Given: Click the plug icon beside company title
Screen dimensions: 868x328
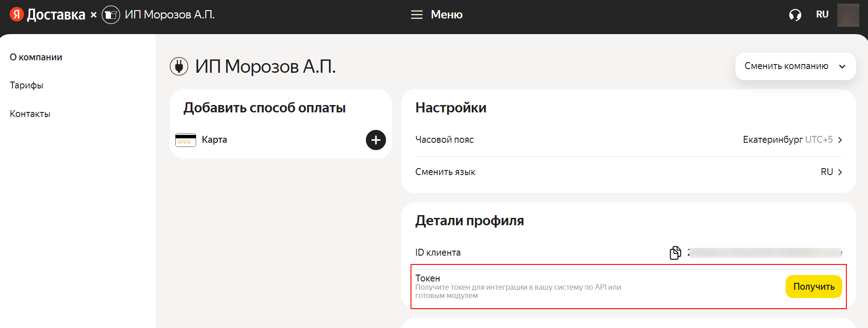Looking at the screenshot, I should 179,66.
